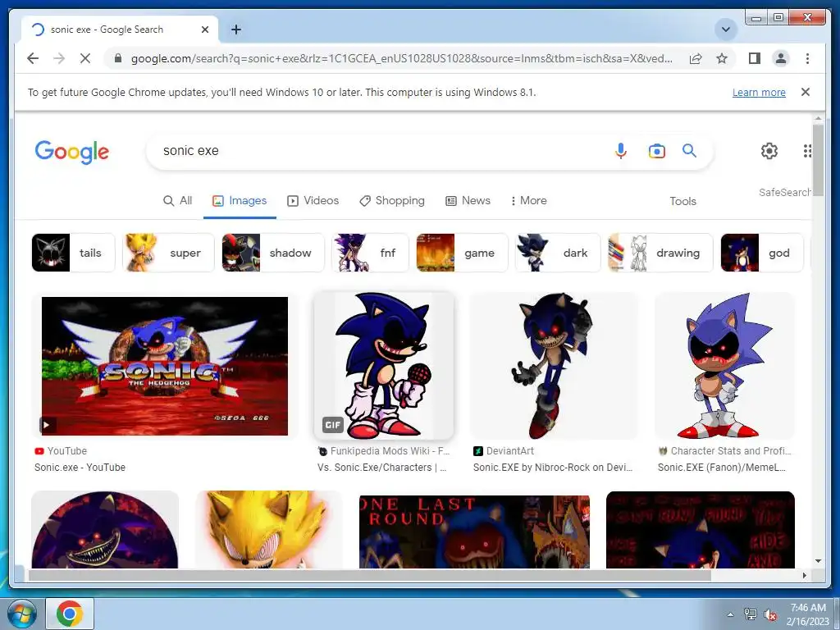Close the sonic exe Google Search tab
This screenshot has width=840, height=630.
coord(204,30)
